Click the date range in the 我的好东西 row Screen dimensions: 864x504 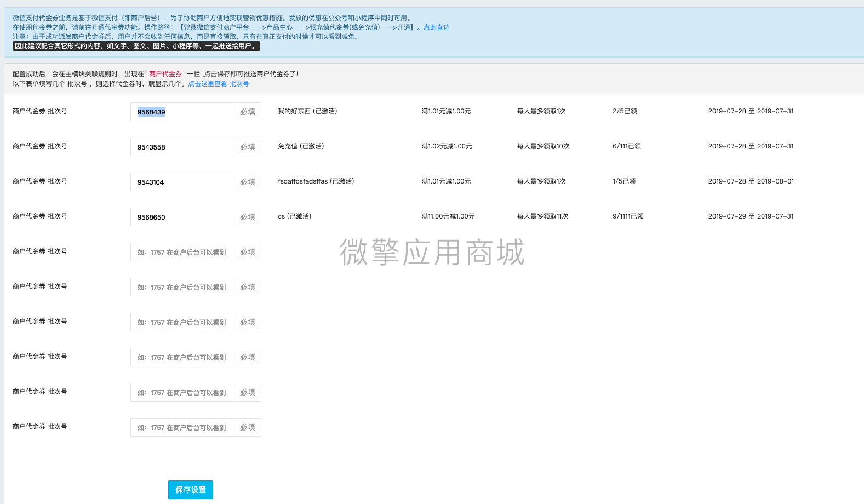click(751, 111)
